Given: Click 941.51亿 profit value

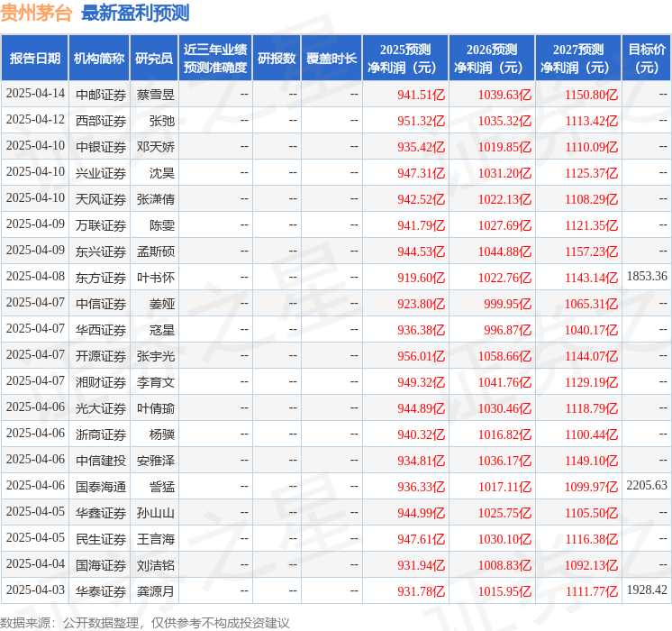Looking at the screenshot, I should [x=422, y=95].
